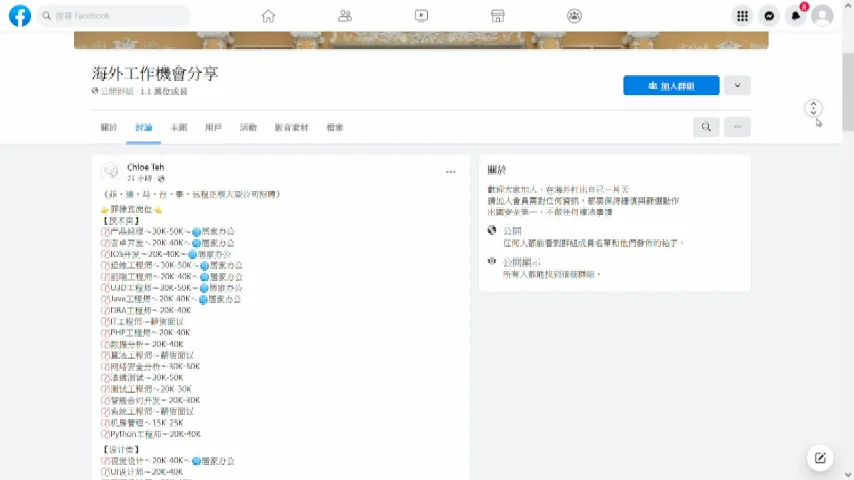
Task: Switch to the 討論 tab
Action: pos(144,127)
